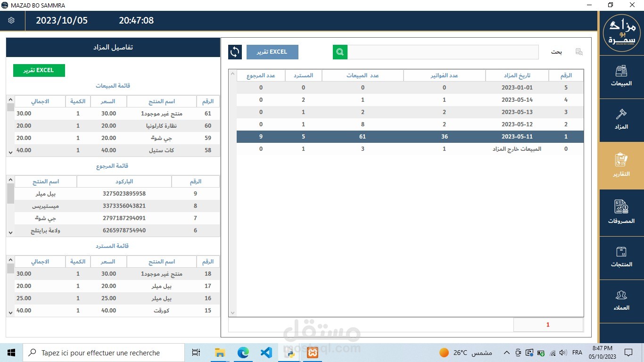
Task: Focus the search input field
Action: click(443, 52)
